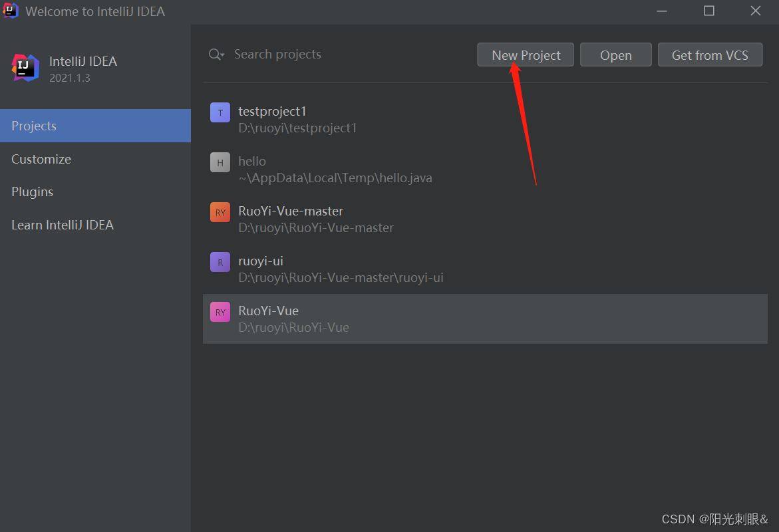Screen dimensions: 779x532
Task: Click the orange RY icon for RuoYi-Vue-master
Action: [x=220, y=212]
